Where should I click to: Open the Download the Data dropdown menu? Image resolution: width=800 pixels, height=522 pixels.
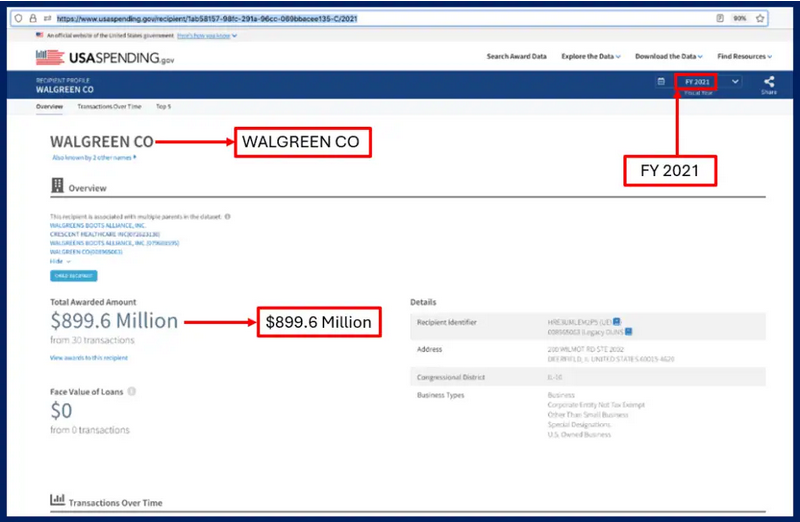pos(669,57)
